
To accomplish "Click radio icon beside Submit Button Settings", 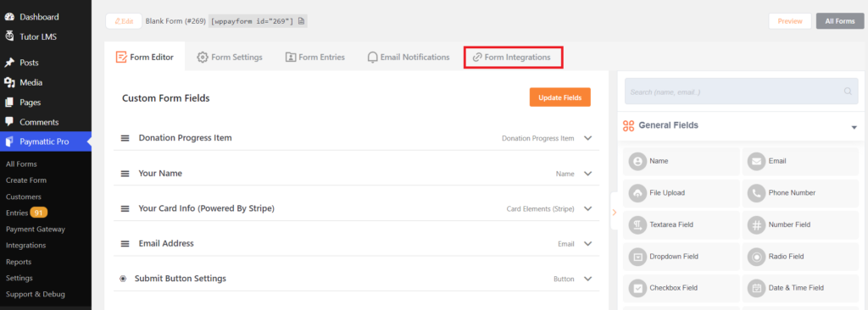I will 124,279.
